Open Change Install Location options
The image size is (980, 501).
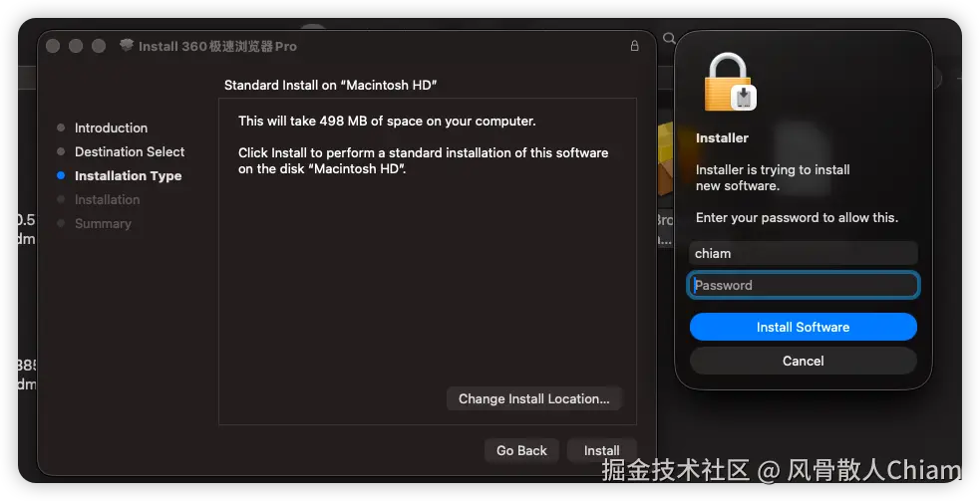[x=534, y=398]
